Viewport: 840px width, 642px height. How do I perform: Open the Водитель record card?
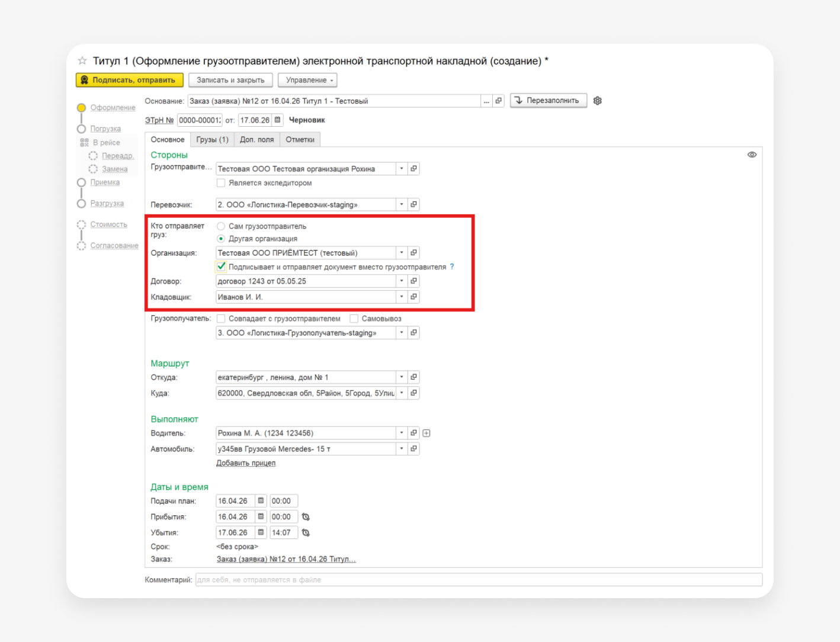414,433
